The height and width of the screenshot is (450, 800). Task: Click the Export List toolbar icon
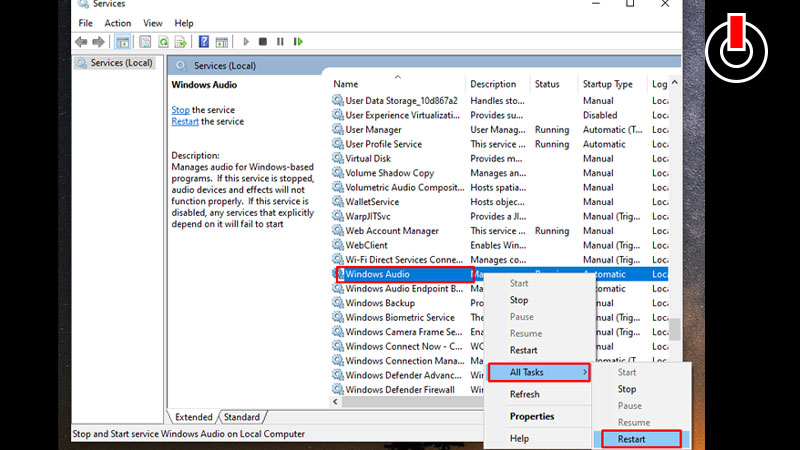[181, 42]
